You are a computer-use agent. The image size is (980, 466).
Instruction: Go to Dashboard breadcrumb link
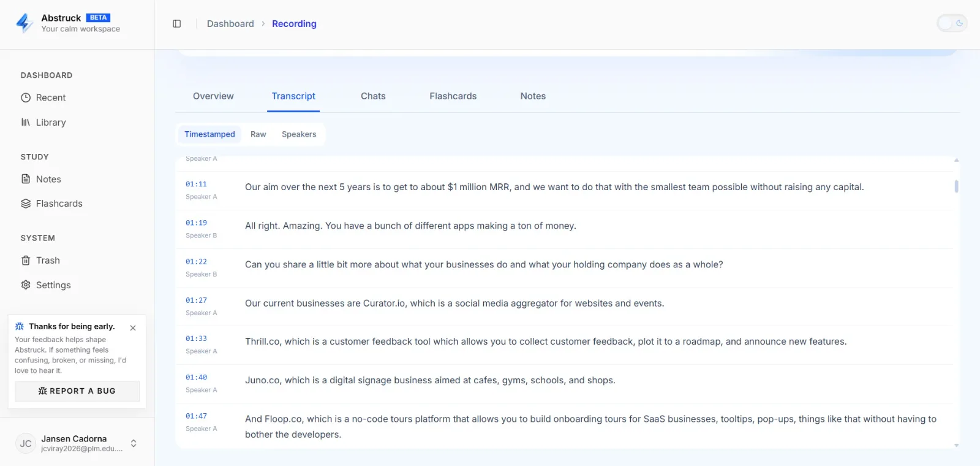pyautogui.click(x=230, y=24)
